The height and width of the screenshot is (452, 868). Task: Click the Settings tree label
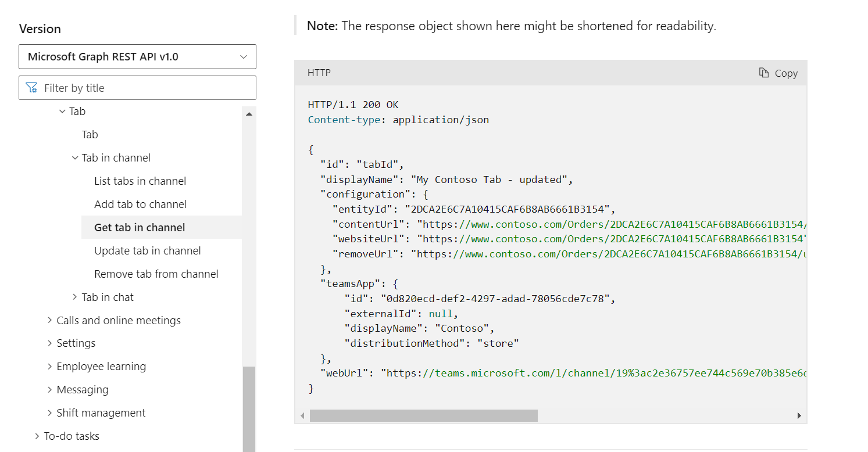[76, 343]
